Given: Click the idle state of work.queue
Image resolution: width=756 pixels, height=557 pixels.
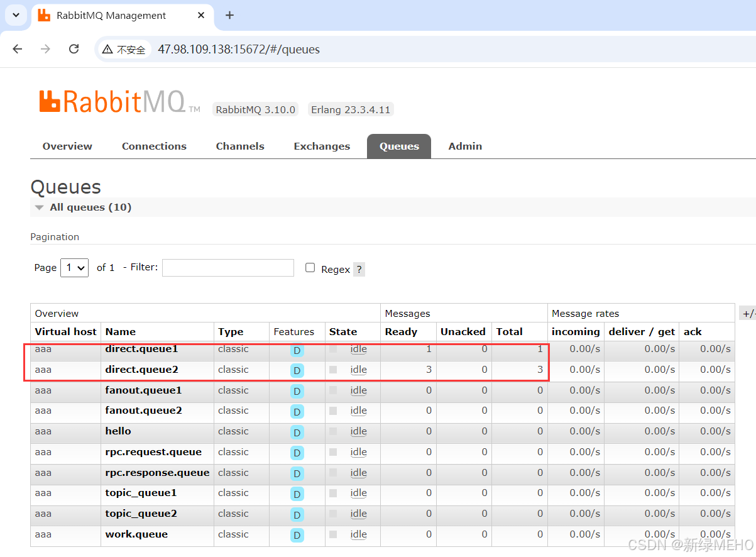Looking at the screenshot, I should 358,534.
